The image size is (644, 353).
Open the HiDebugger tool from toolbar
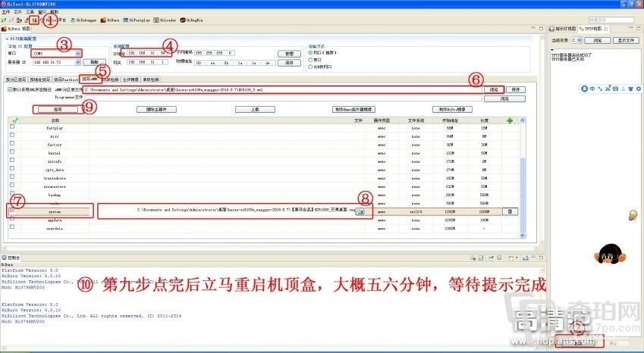pos(83,20)
